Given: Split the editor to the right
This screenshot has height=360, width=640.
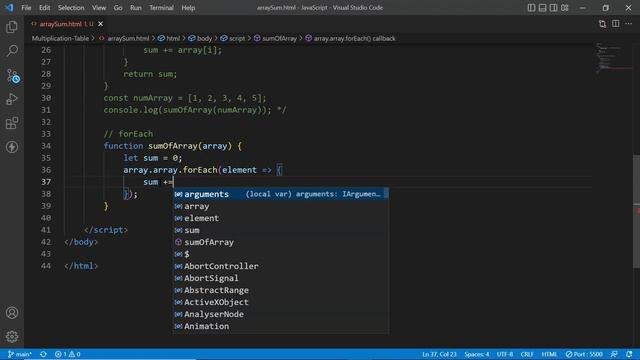Looking at the screenshot, I should [616, 24].
